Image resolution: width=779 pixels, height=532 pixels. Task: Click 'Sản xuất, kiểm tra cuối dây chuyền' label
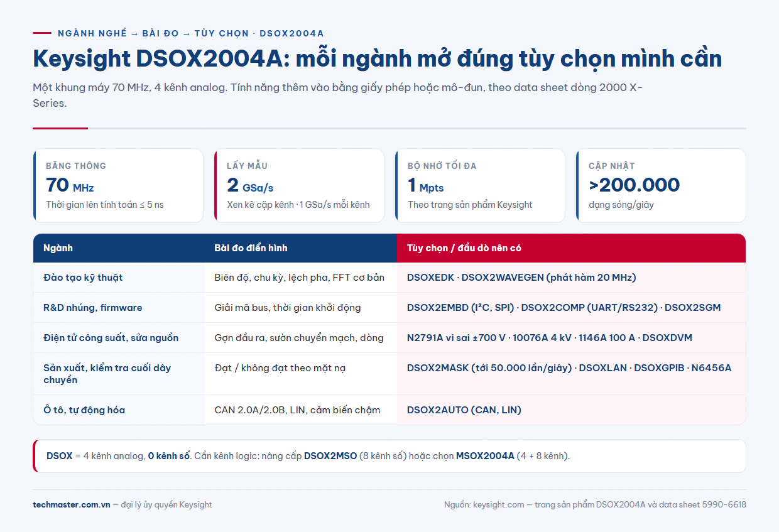pos(107,374)
